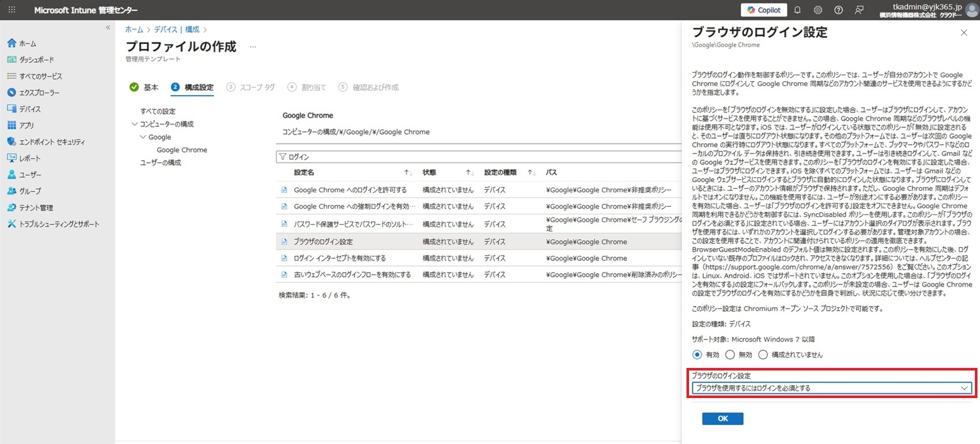
Task: Click the ログイン search filter field
Action: coord(480,157)
